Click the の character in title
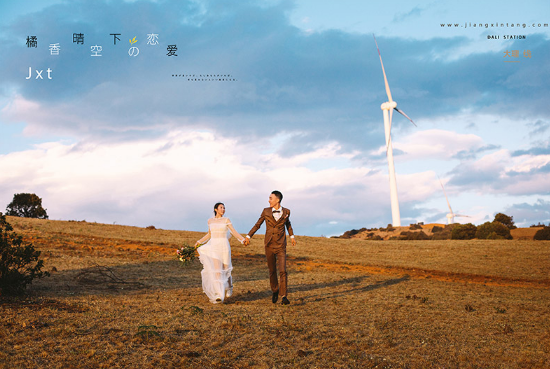 point(134,51)
